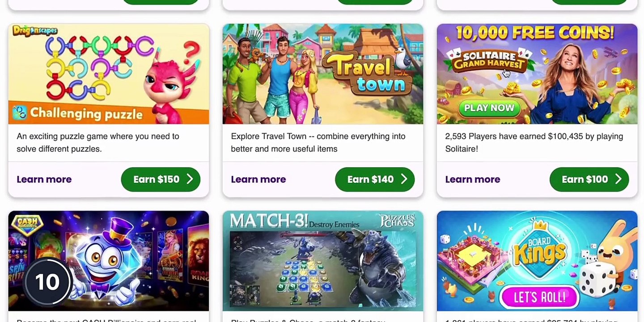Start the Earn $150 offer
The height and width of the screenshot is (322, 644).
161,179
